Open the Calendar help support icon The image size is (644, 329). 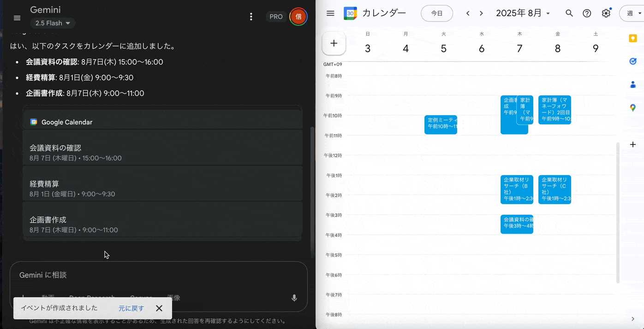click(587, 13)
